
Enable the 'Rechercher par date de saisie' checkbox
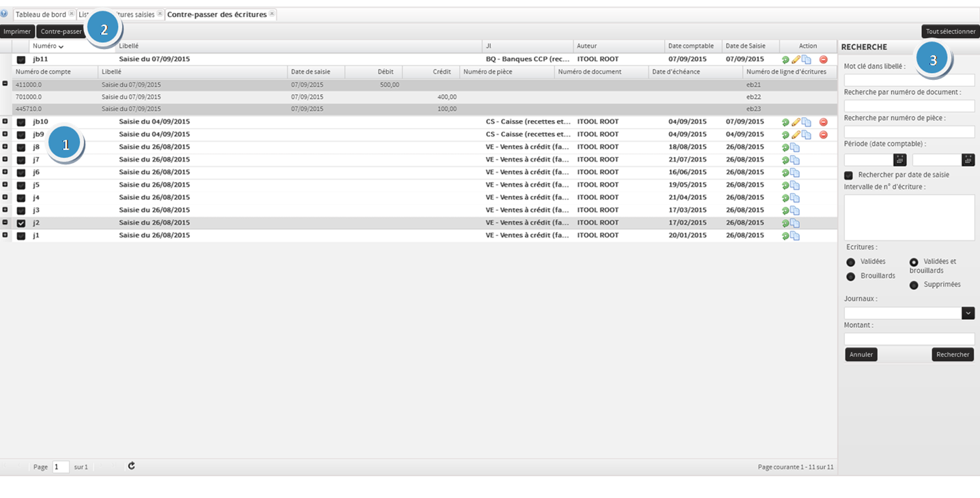point(848,175)
